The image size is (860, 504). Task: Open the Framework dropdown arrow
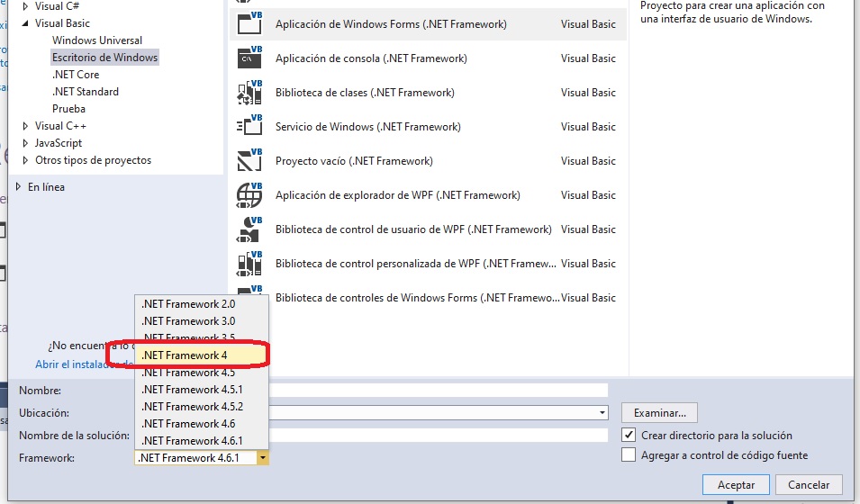(263, 458)
